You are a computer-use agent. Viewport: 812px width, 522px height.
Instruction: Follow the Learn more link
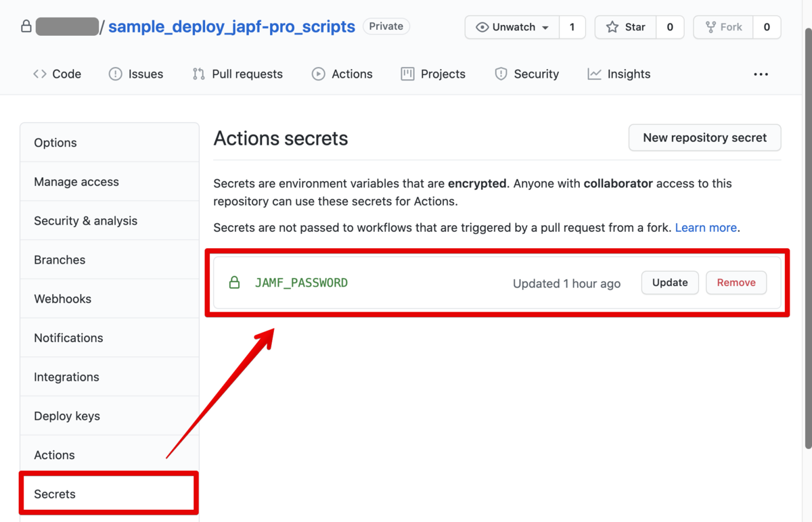[x=706, y=228]
